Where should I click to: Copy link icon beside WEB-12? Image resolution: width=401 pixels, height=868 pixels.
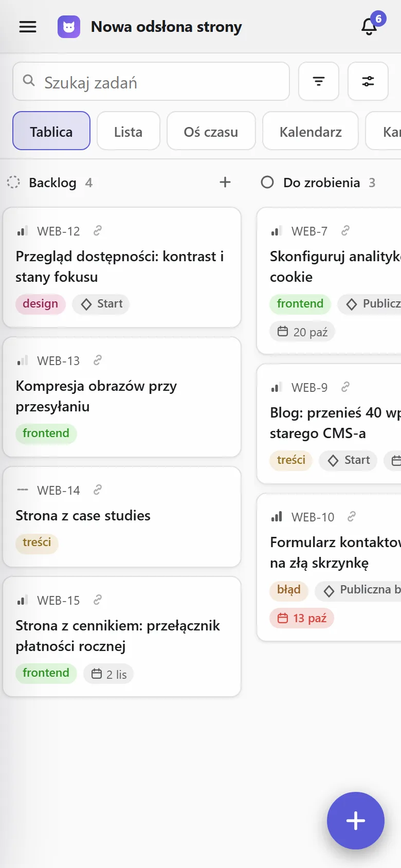pyautogui.click(x=98, y=231)
